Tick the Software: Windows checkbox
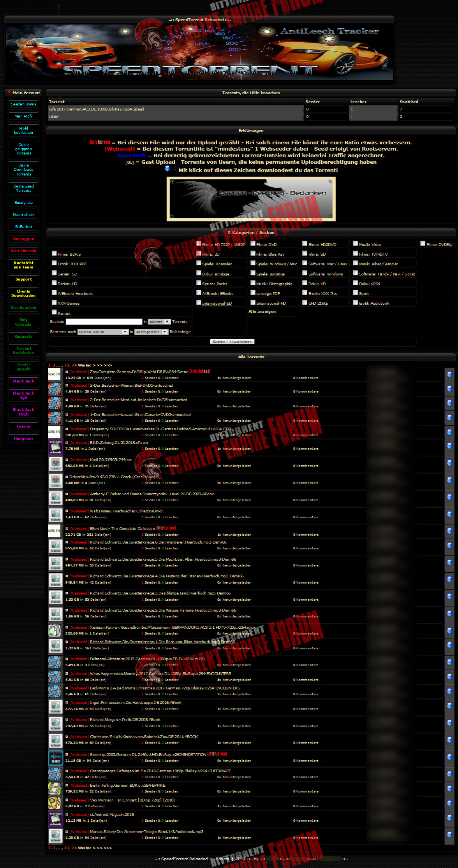This screenshot has width=458, height=868. click(305, 273)
